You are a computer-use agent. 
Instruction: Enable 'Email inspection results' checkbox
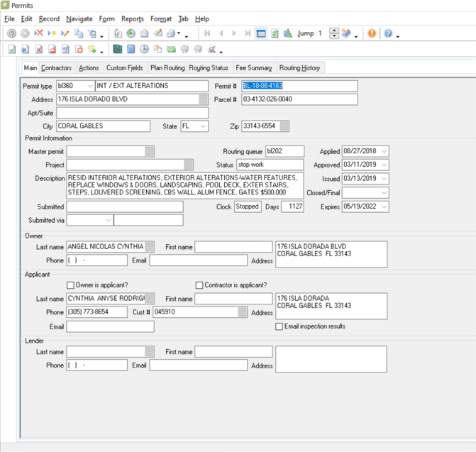pos(279,326)
